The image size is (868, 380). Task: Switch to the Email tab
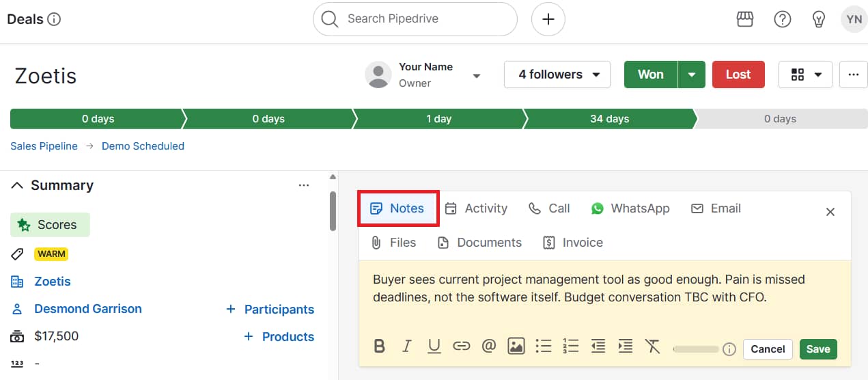[716, 208]
